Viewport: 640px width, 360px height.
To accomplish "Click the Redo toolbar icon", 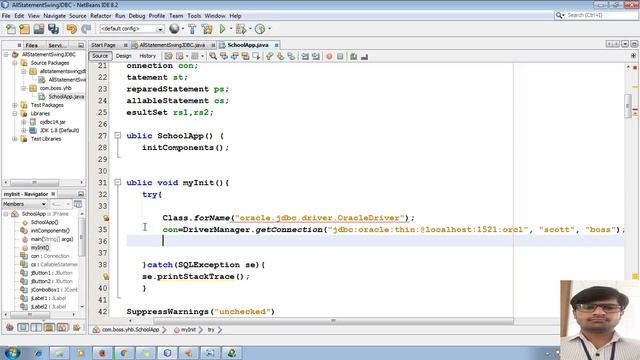I will coord(86,29).
